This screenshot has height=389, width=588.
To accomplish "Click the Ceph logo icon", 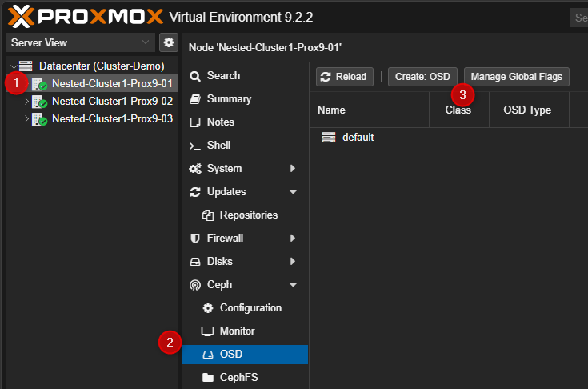I will [x=195, y=286].
